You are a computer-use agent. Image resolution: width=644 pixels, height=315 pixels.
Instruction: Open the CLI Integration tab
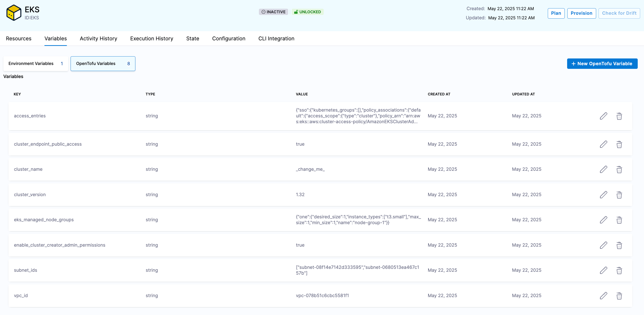(x=276, y=38)
